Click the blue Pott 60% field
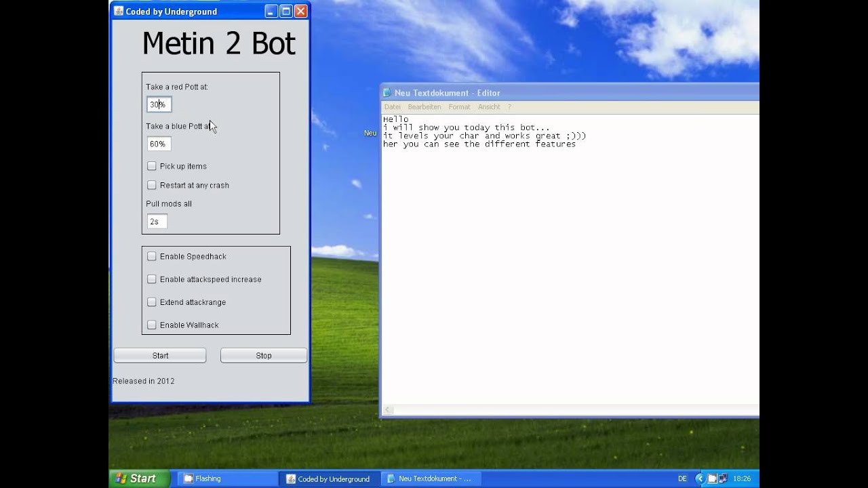The image size is (868, 488). pyautogui.click(x=159, y=144)
